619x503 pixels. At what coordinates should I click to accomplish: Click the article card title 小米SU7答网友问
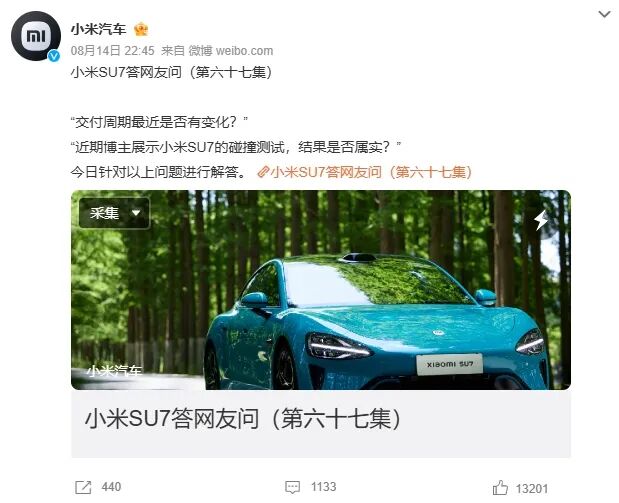tap(243, 419)
